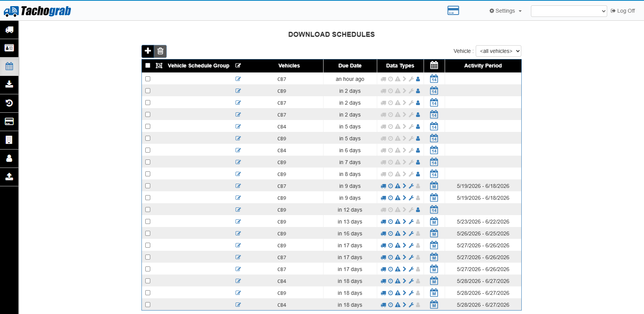
Task: Delete selected schedules with trash button
Action: (160, 51)
